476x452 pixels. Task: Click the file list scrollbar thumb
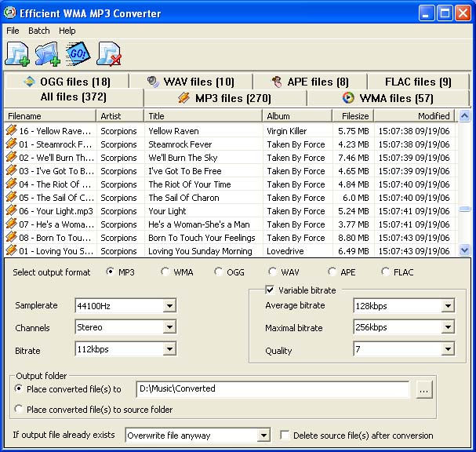coord(464,209)
